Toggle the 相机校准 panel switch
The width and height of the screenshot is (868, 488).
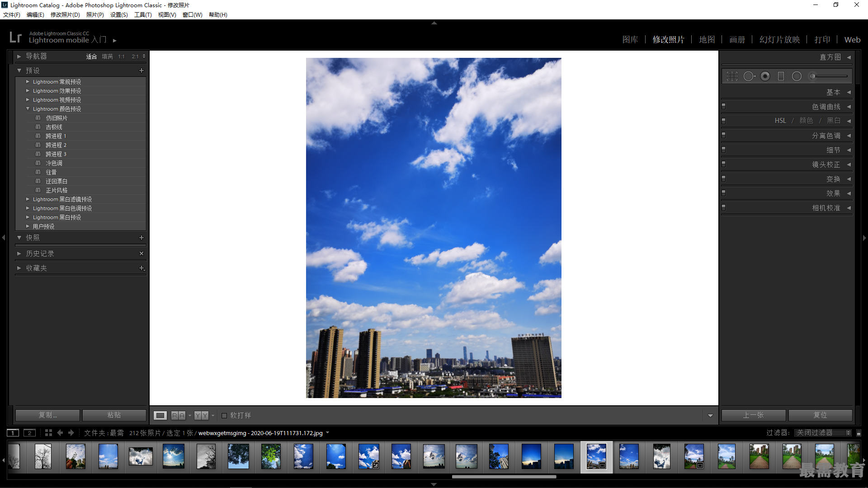coord(724,207)
